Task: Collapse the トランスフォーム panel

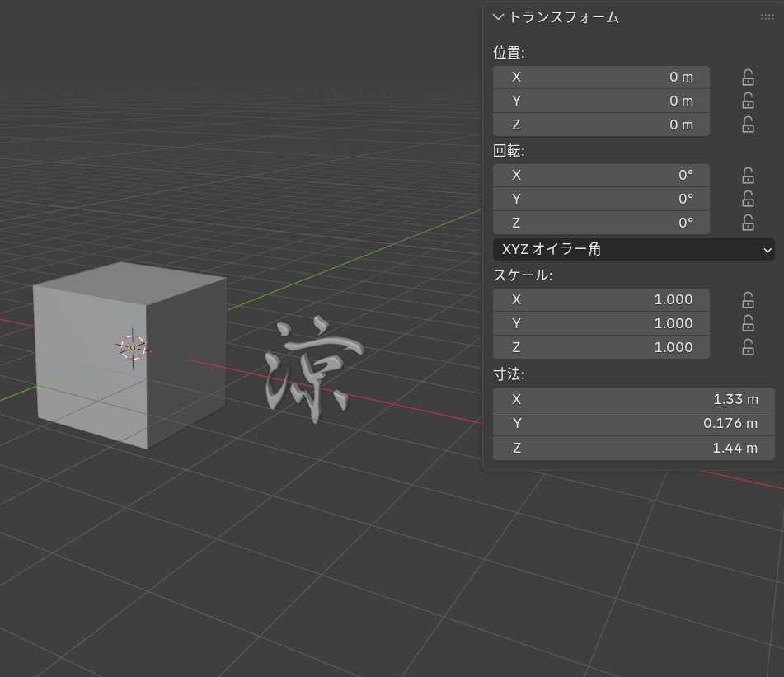Action: pos(498,17)
